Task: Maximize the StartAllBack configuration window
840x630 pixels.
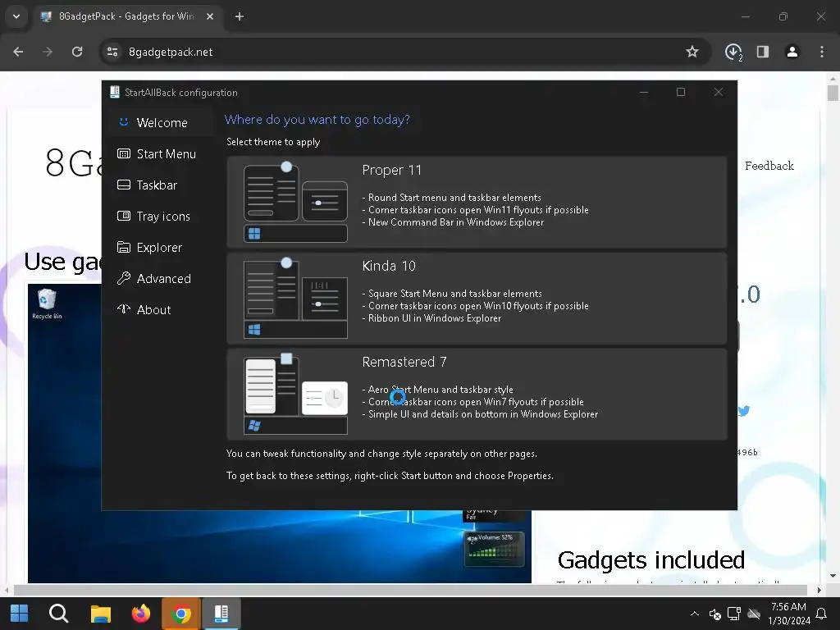Action: tap(680, 92)
